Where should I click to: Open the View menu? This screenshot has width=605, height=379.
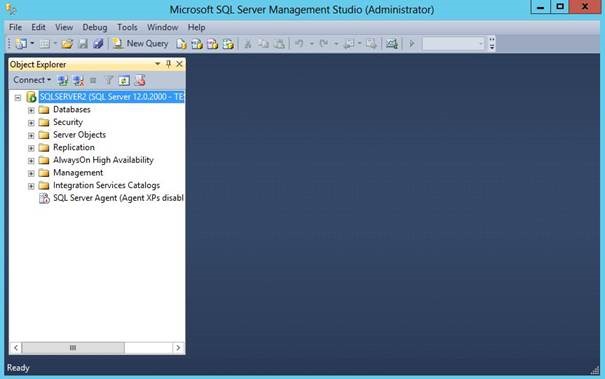(x=64, y=27)
